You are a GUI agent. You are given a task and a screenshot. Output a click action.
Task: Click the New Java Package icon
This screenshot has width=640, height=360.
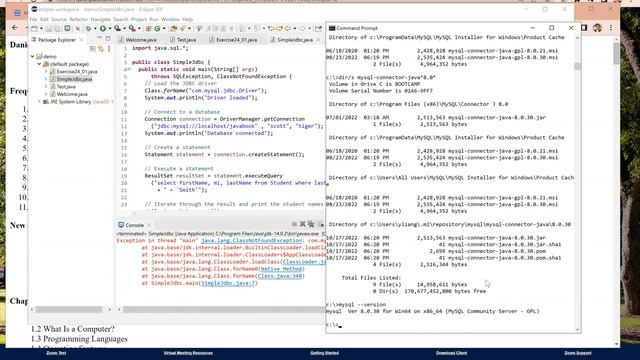149,29
